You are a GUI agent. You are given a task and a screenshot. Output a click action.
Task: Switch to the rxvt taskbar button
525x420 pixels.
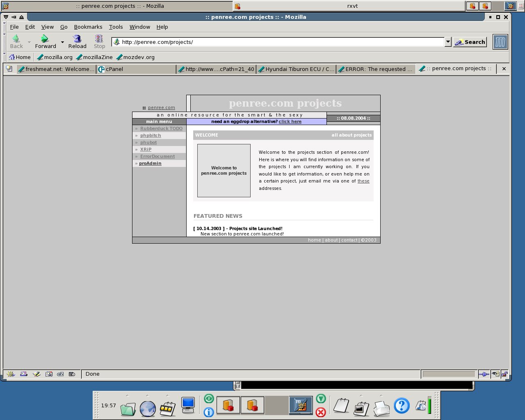[349, 6]
